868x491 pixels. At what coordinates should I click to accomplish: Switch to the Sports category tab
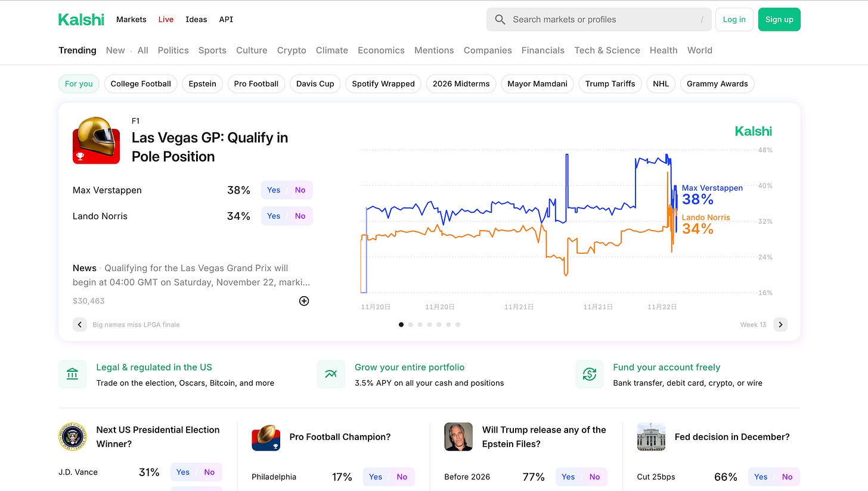tap(212, 50)
